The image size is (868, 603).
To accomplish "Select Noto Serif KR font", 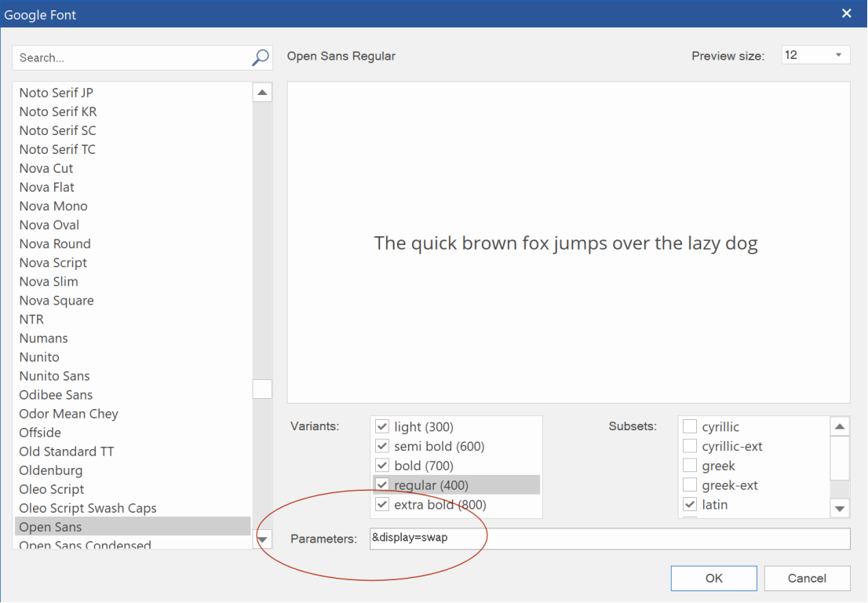I will 133,111.
